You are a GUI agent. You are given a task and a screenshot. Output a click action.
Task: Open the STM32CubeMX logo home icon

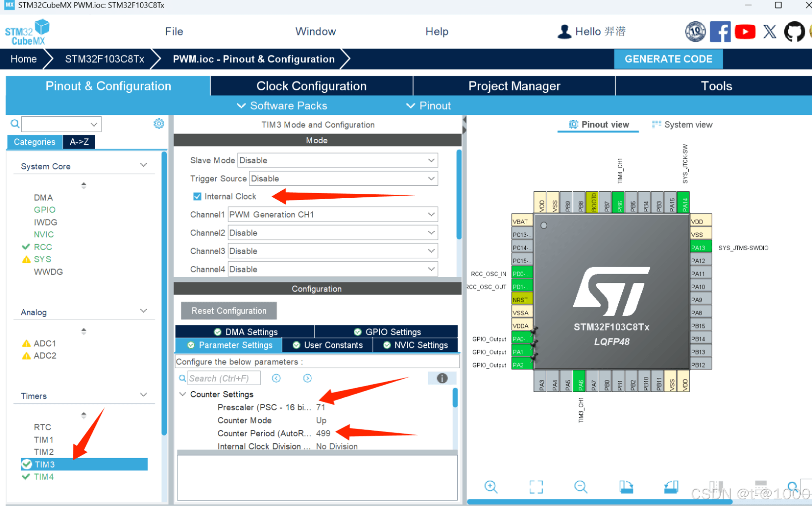[x=27, y=33]
